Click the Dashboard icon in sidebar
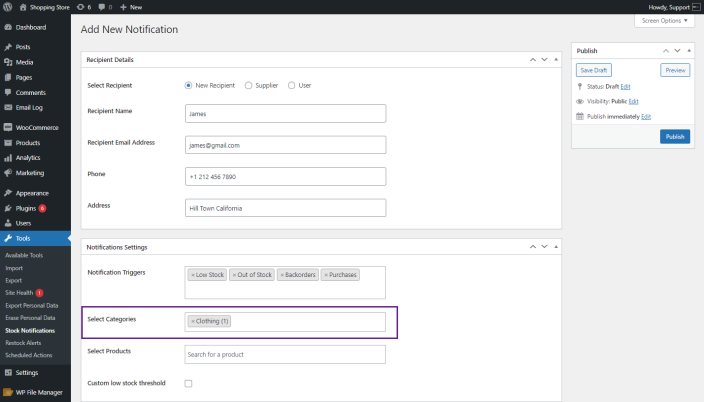The image size is (704, 402). click(x=8, y=27)
